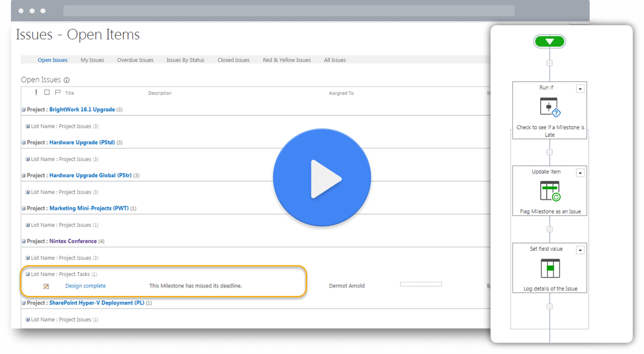Open the Hardware Upgrade (PStd) project link
Viewport: 644px width, 354px height.
[82, 142]
